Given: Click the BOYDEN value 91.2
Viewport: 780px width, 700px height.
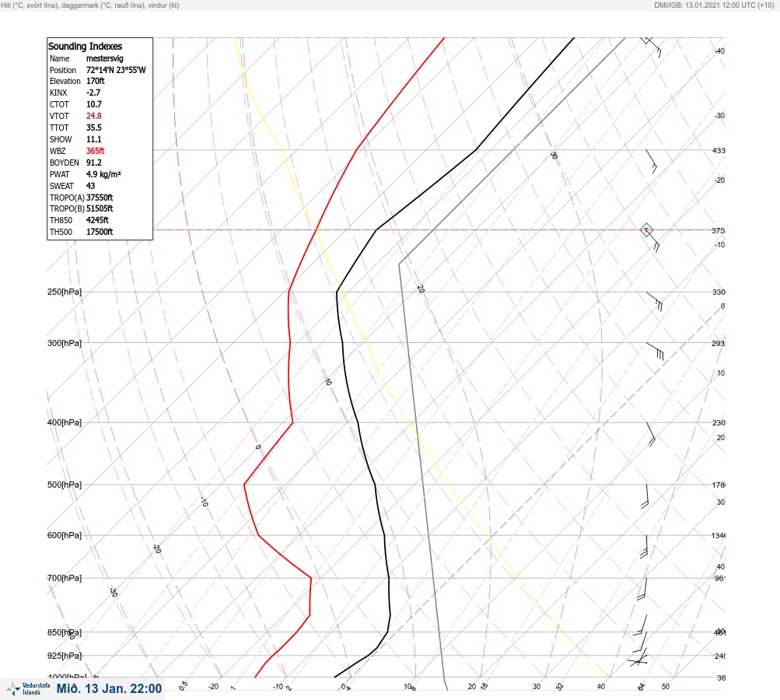Looking at the screenshot, I should coord(93,163).
